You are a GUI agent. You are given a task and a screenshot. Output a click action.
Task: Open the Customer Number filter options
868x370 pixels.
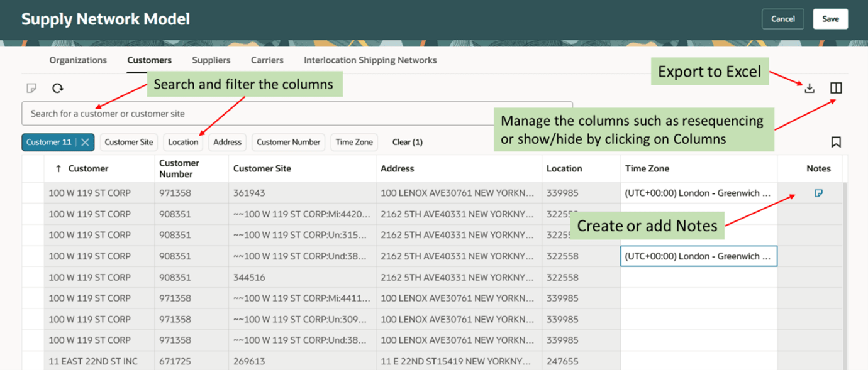click(288, 142)
